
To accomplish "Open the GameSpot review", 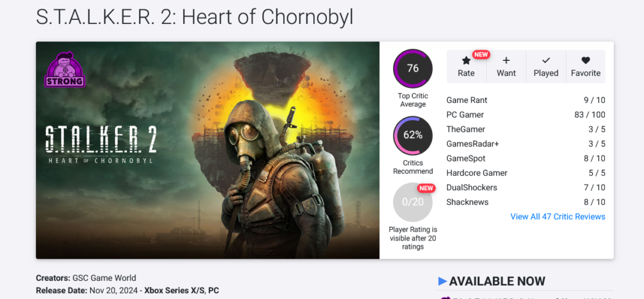I will pyautogui.click(x=526, y=158).
